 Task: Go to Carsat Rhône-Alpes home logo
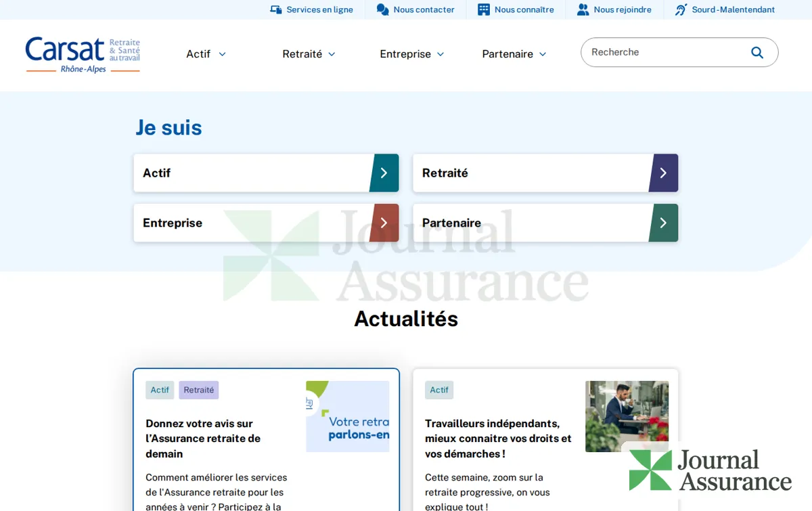[83, 55]
